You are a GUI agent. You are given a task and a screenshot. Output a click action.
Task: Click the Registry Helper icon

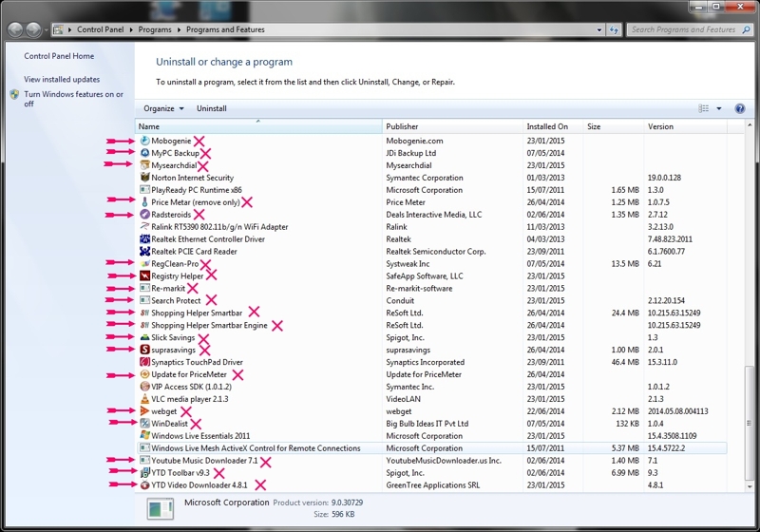pyautogui.click(x=144, y=275)
